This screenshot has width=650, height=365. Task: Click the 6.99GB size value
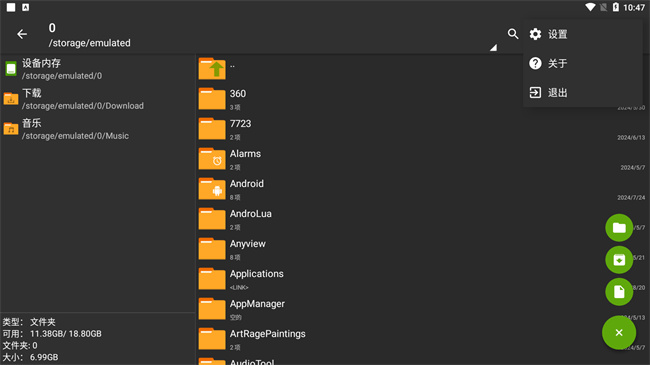44,357
